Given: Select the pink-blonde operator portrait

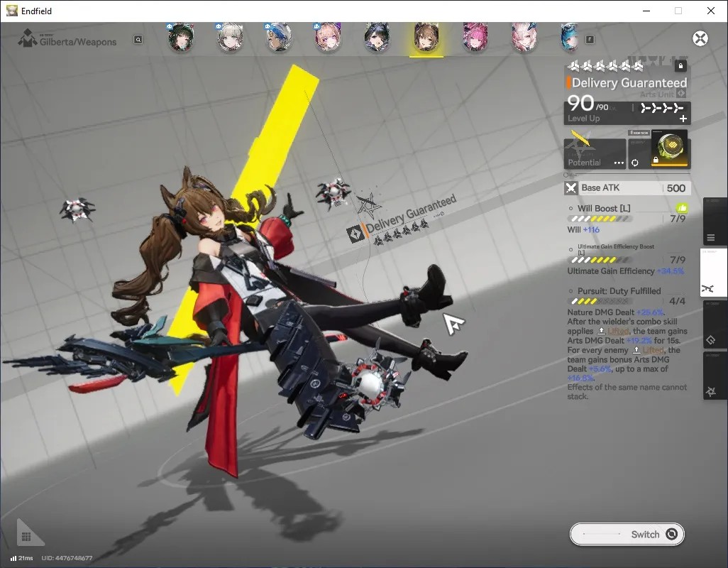Looking at the screenshot, I should (x=329, y=38).
